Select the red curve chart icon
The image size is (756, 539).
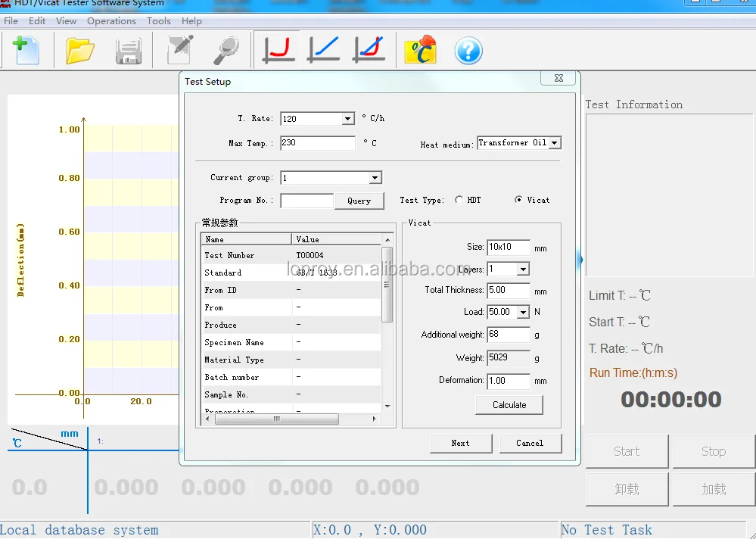278,50
